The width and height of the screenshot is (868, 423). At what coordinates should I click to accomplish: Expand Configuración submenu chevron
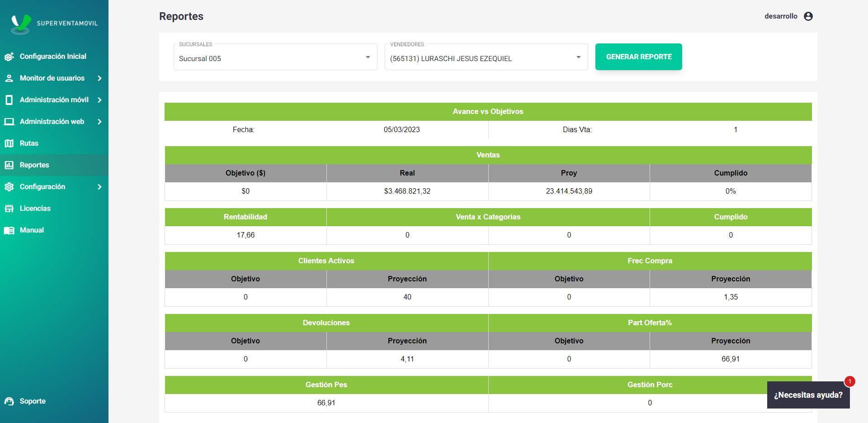click(99, 187)
